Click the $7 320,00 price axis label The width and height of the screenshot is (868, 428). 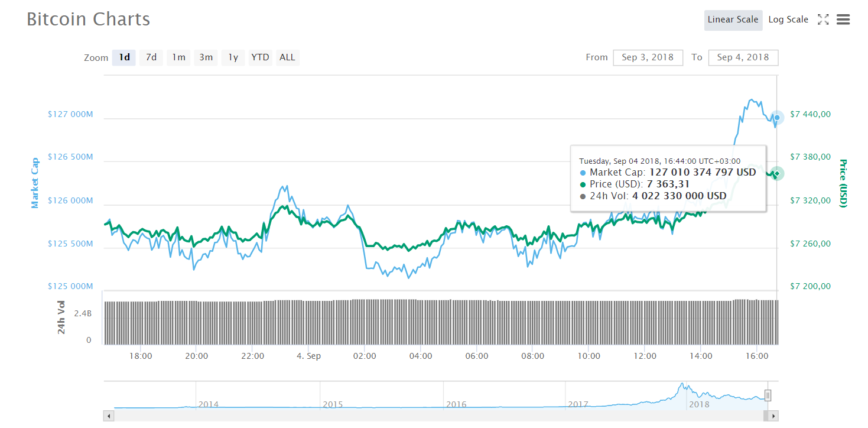point(811,200)
